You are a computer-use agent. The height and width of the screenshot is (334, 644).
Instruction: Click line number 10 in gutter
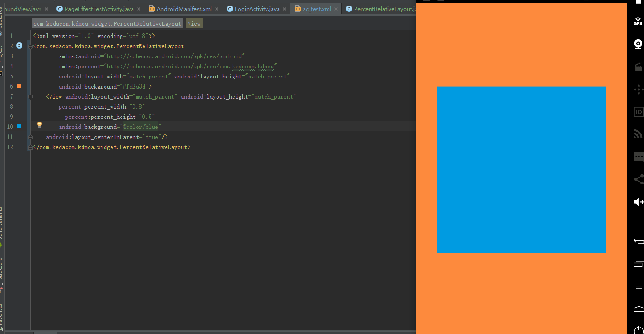[10, 127]
